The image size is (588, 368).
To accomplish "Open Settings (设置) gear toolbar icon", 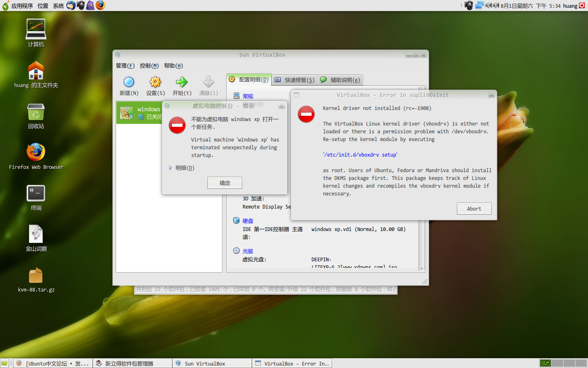I will click(x=155, y=82).
